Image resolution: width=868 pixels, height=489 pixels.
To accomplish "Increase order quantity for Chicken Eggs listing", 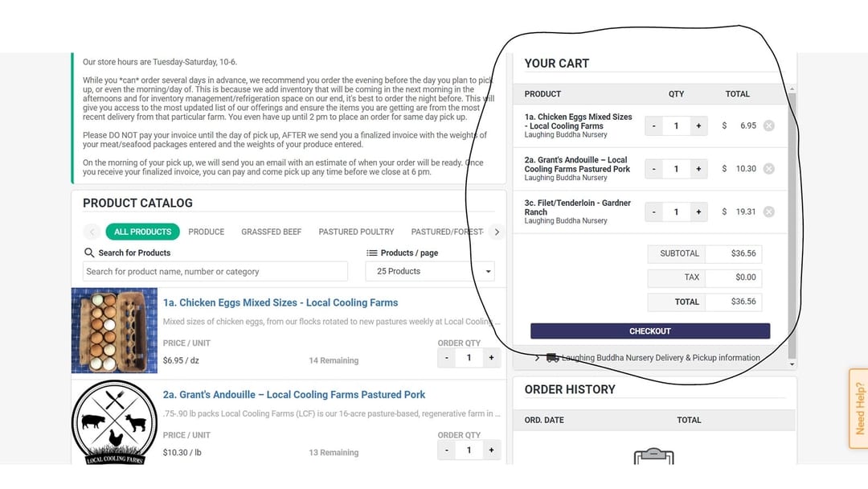I will tap(492, 358).
